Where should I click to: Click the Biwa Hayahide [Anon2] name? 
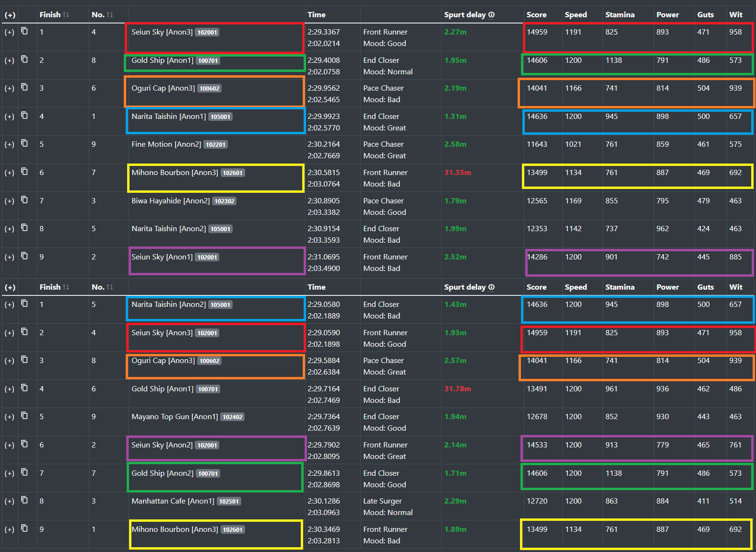(171, 201)
